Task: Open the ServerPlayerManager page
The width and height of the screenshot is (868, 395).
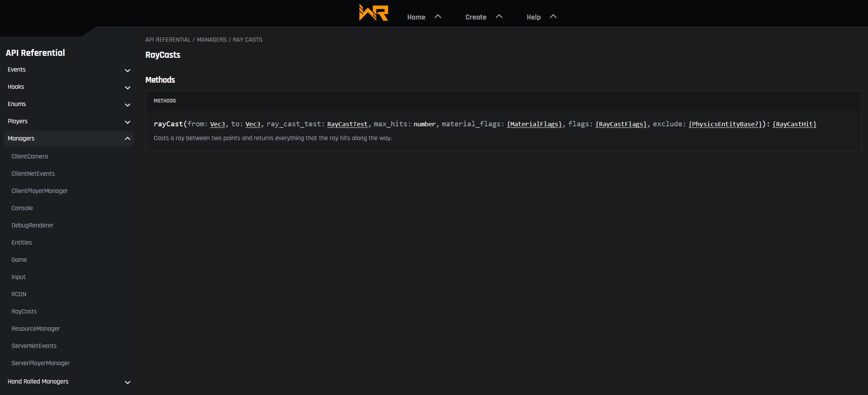Action: (x=41, y=363)
